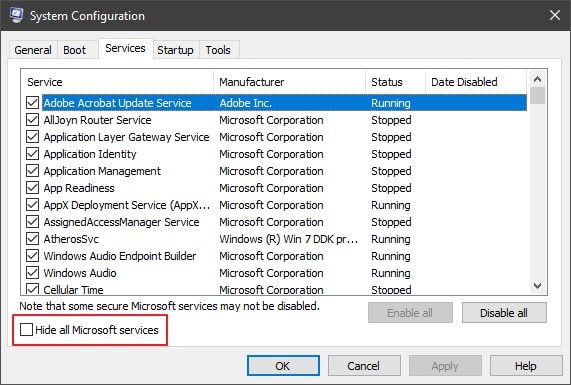The image size is (571, 385).
Task: Select the Adobe Acrobat Update Service row
Action: tap(284, 103)
